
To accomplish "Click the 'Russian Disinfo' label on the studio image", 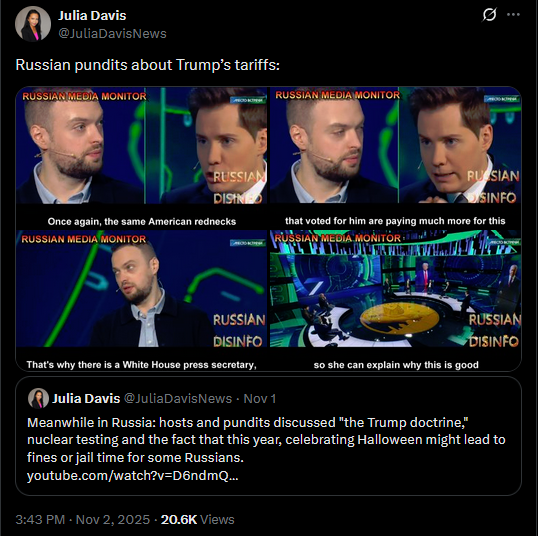I will pos(494,330).
